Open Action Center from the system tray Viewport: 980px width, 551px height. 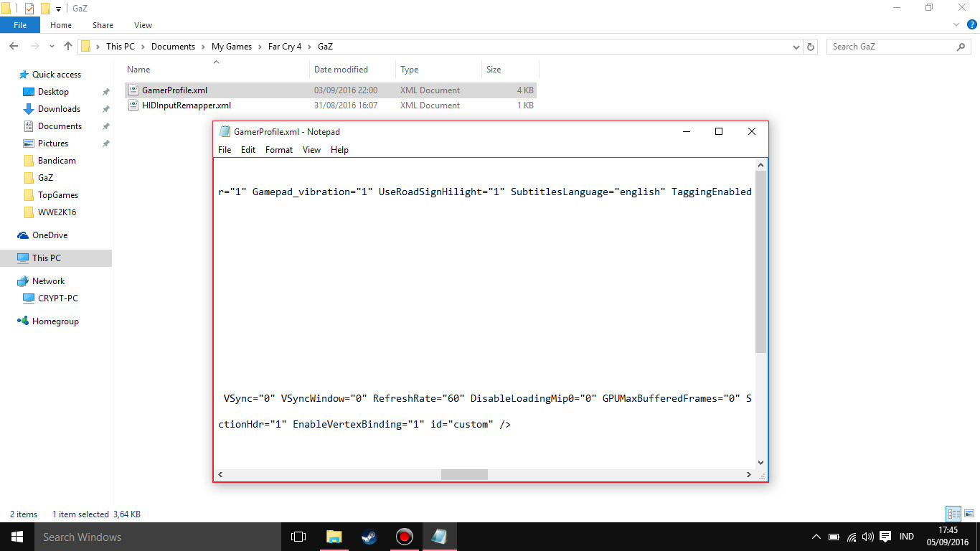885,536
